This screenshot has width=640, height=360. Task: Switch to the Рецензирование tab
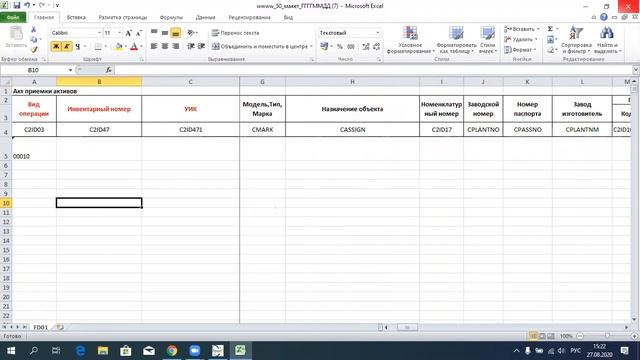[249, 18]
